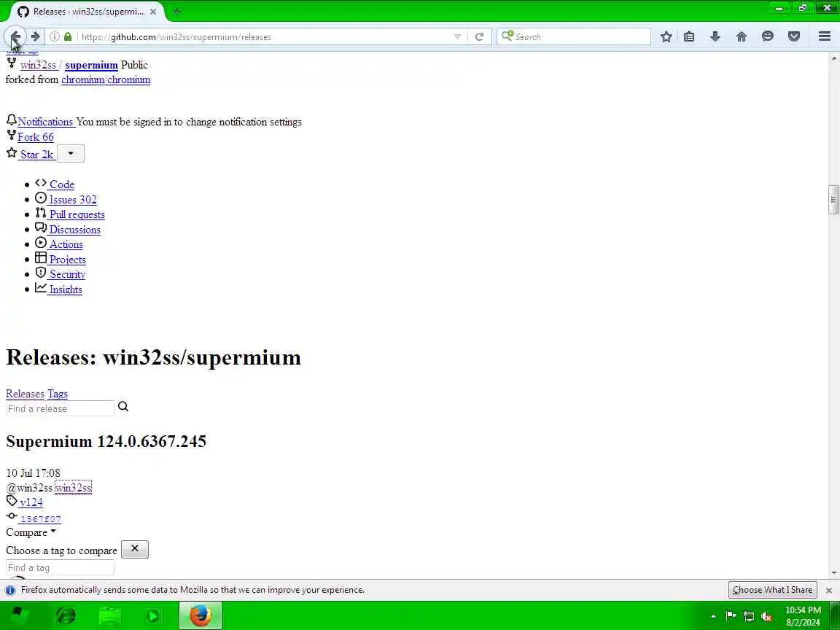The height and width of the screenshot is (630, 840).
Task: Go back using the browser back arrow
Action: tap(15, 36)
